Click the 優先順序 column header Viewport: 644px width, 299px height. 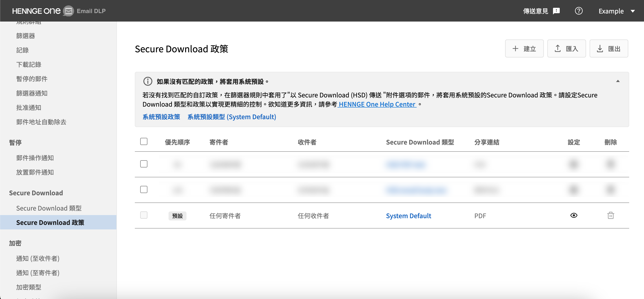click(177, 142)
